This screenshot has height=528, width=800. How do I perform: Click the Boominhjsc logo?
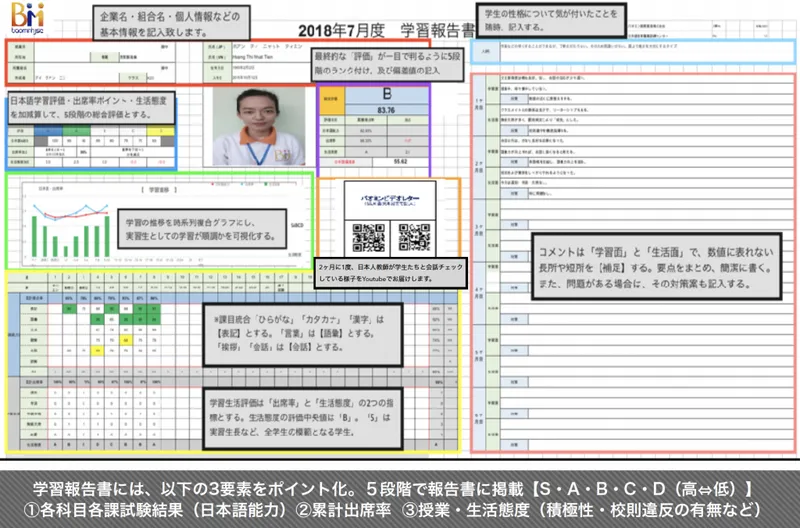point(28,17)
